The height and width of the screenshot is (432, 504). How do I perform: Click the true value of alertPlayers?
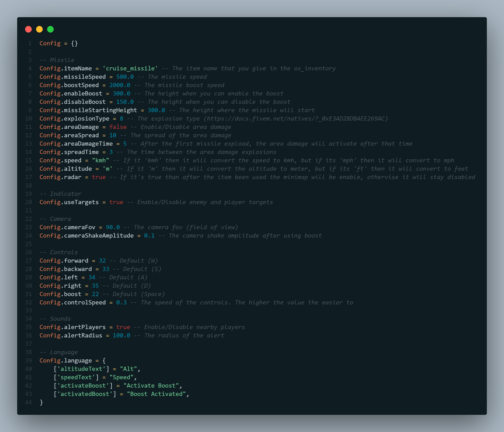coord(123,327)
